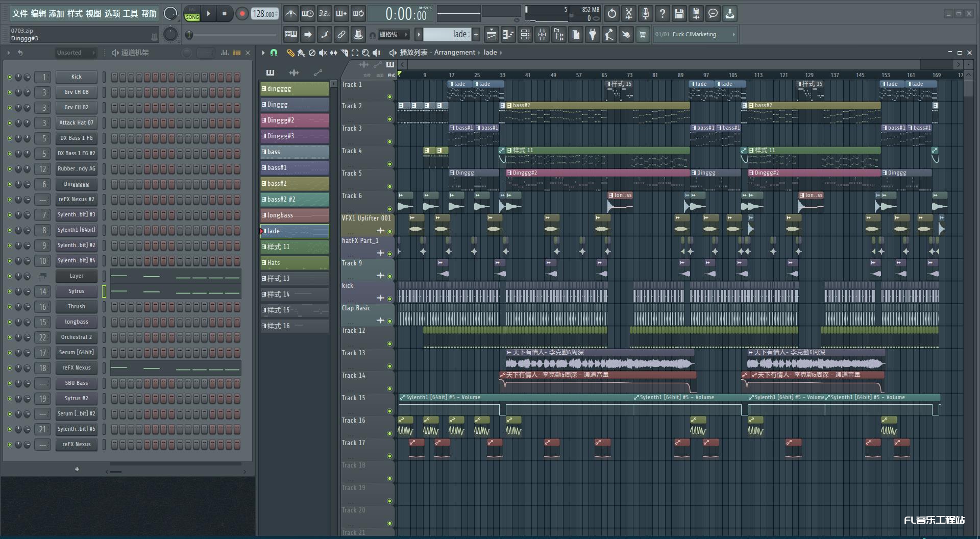Select the pencil draw tool in playlist
Viewport: 980px width, 539px height.
(290, 53)
